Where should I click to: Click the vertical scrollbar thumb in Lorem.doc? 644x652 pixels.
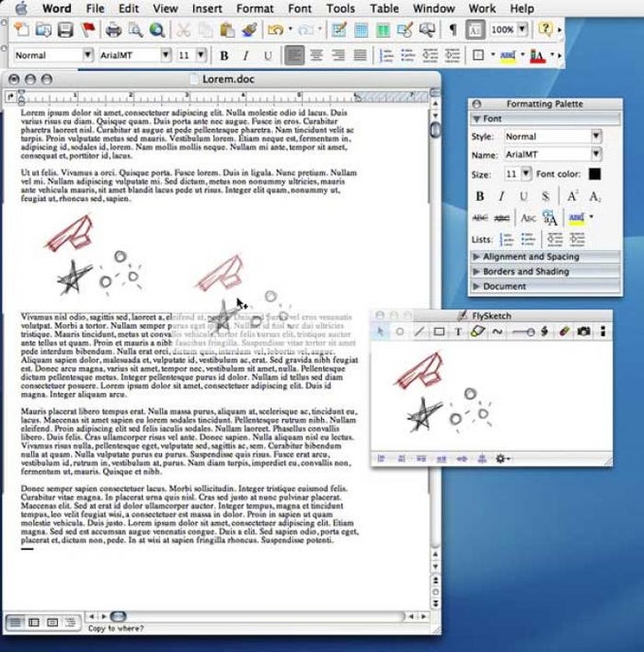(435, 130)
